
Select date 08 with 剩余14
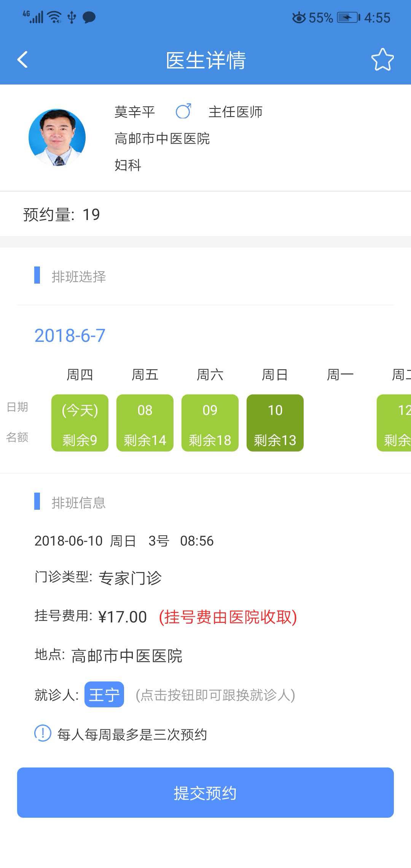pos(145,423)
